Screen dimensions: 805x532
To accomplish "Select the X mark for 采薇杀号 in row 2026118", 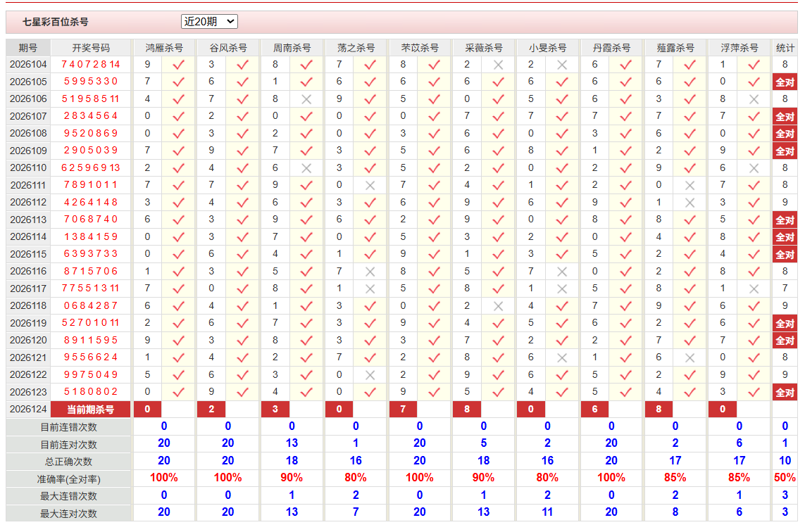I will point(498,306).
